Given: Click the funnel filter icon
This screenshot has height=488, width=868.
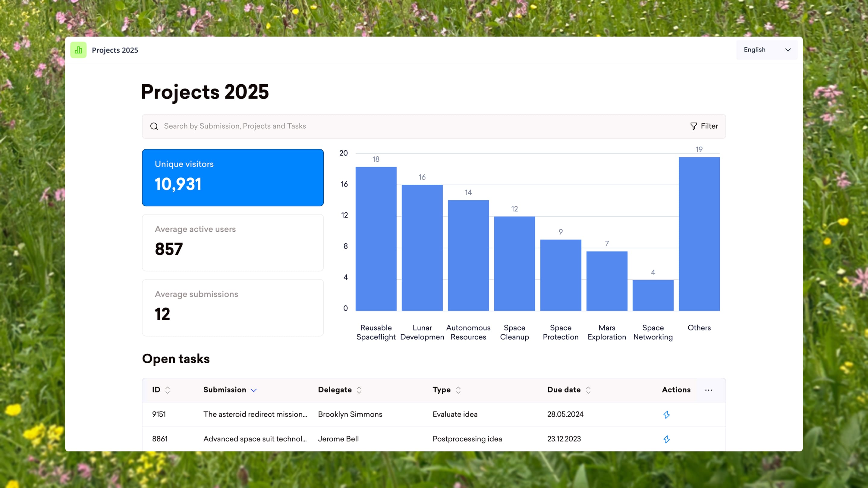Looking at the screenshot, I should pos(693,126).
